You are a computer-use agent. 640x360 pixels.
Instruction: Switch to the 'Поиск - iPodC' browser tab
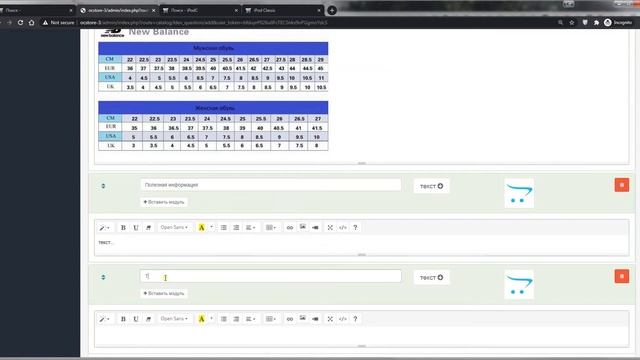200,10
